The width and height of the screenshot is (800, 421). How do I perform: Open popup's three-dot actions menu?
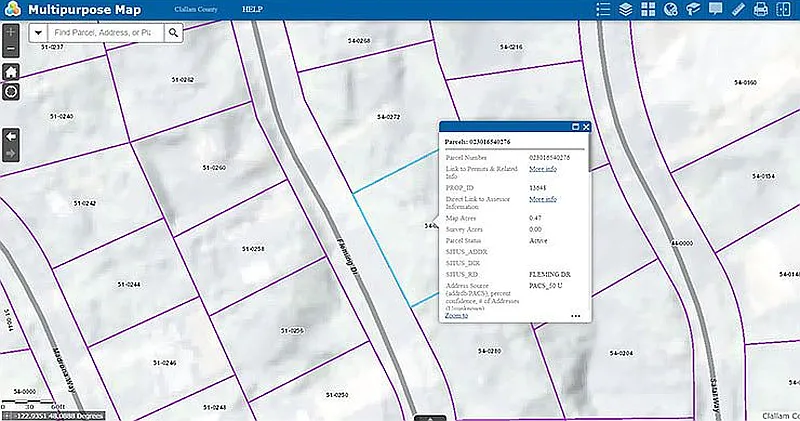coord(576,315)
